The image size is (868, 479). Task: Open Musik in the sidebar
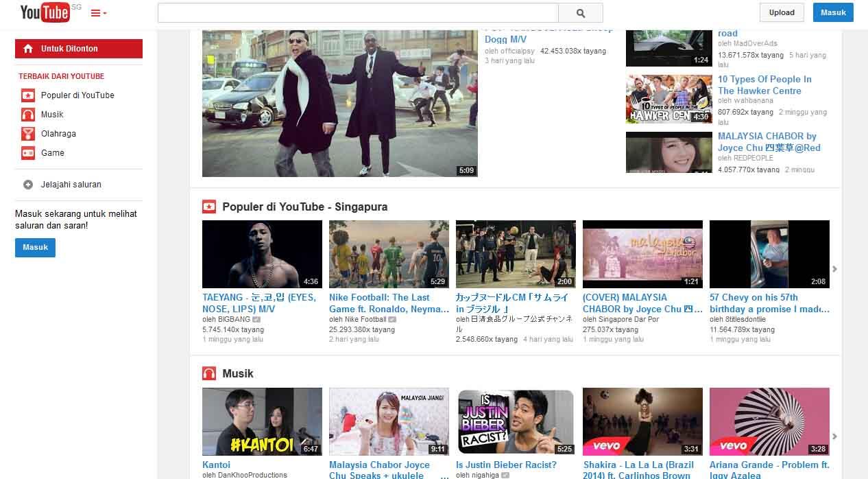point(52,115)
